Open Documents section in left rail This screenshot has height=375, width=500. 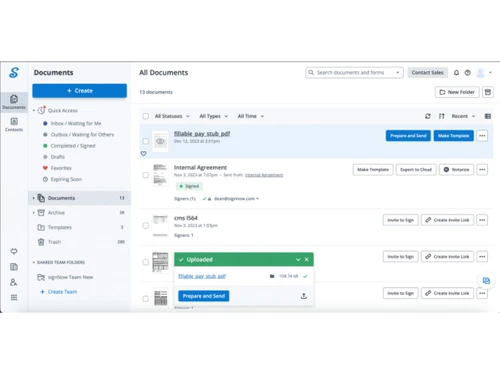14,102
